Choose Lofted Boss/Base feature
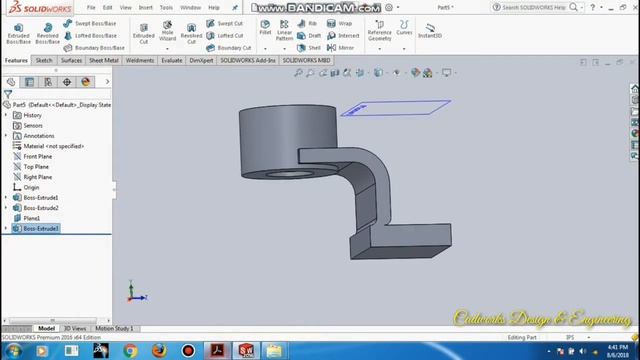The width and height of the screenshot is (640, 360). tap(90, 36)
